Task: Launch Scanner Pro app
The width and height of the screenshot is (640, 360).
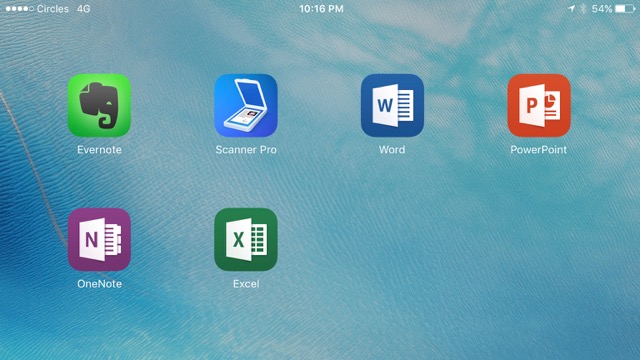Action: (246, 105)
